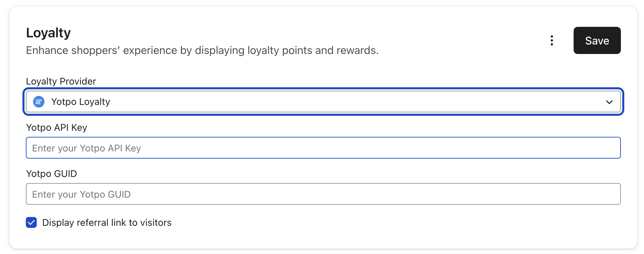
Task: Save the Loyalty settings
Action: (597, 40)
